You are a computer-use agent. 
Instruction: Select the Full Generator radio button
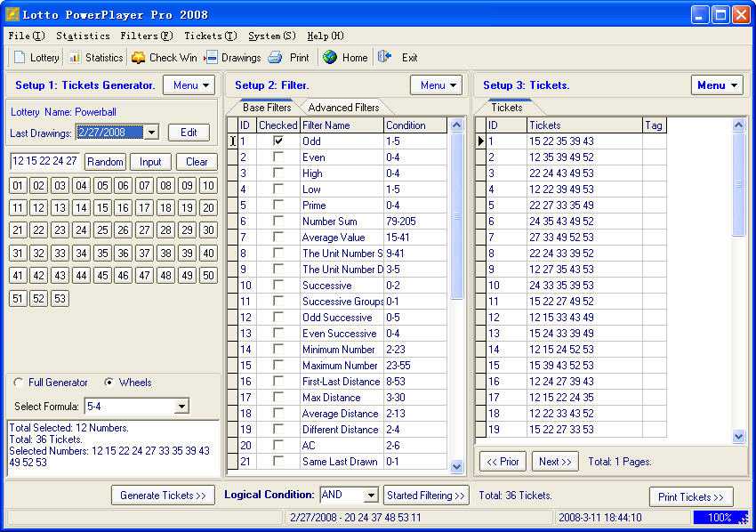coord(19,383)
